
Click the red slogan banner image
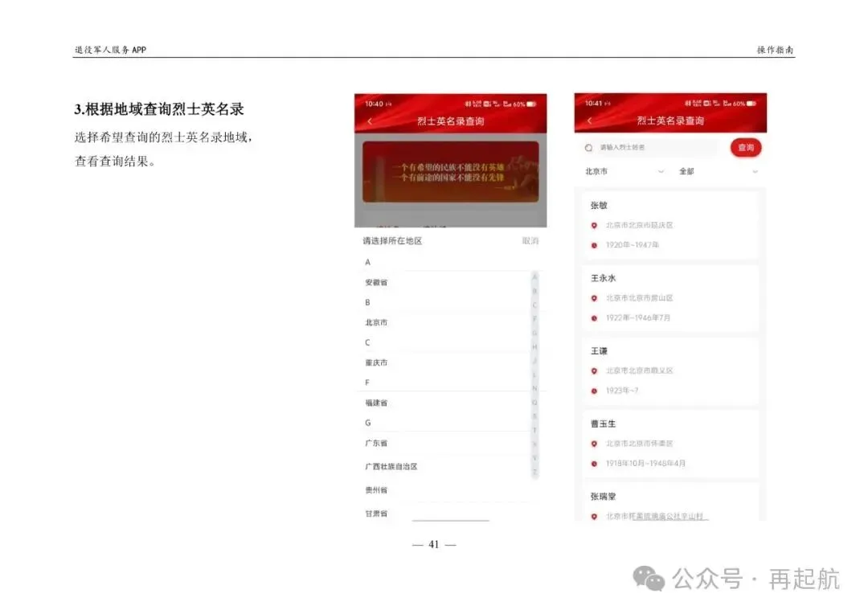(451, 172)
